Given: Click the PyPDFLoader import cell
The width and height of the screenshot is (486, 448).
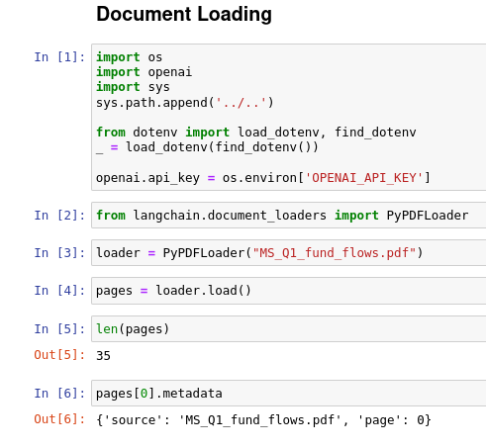Looking at the screenshot, I should (288, 215).
